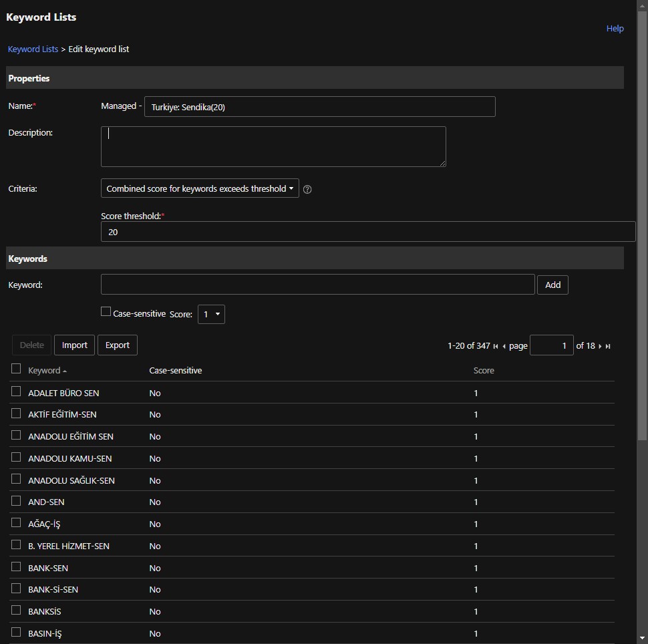648x644 pixels.
Task: Select the ADALET BÜRO SEN row checkbox
Action: point(16,391)
